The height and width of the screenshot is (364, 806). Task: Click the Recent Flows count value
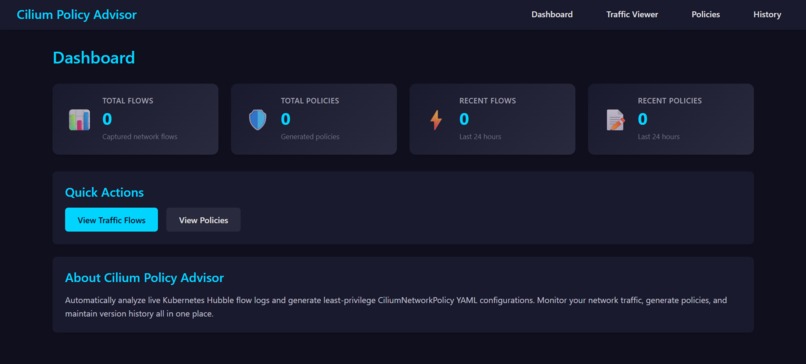(x=464, y=119)
